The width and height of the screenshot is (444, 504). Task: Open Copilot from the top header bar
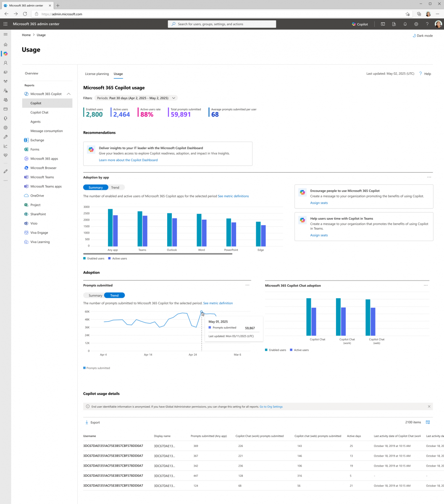pos(360,24)
